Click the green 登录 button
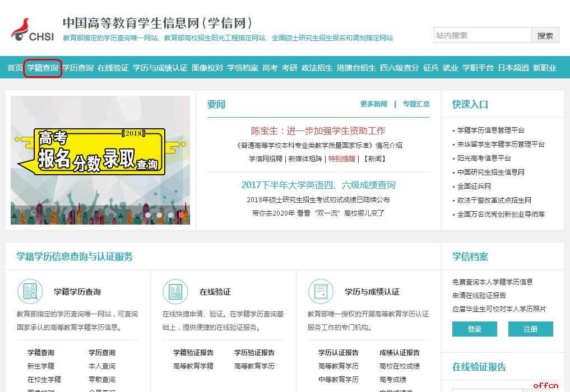 point(474,329)
